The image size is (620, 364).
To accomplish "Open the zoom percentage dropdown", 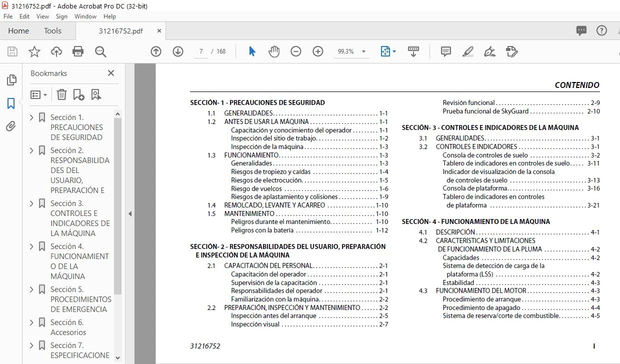I will tap(363, 51).
